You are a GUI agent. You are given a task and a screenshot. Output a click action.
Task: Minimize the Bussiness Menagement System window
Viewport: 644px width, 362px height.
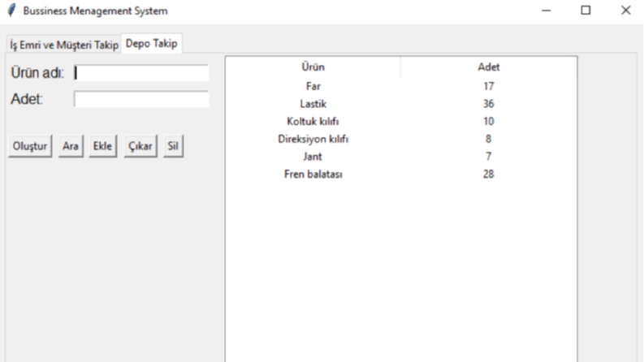point(547,11)
